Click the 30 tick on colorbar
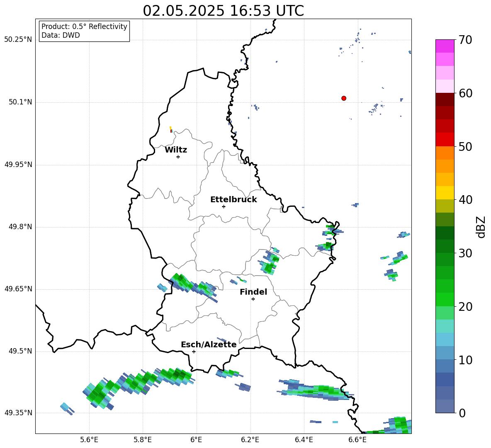The width and height of the screenshot is (491, 448). pos(465,253)
